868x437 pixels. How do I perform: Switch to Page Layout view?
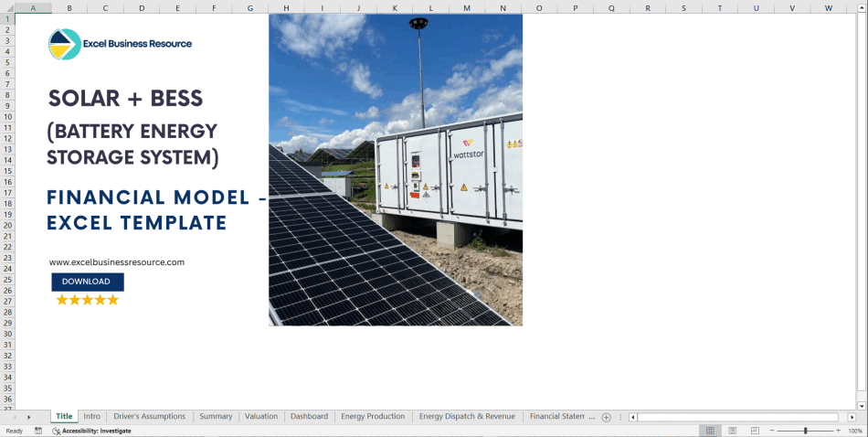[733, 431]
